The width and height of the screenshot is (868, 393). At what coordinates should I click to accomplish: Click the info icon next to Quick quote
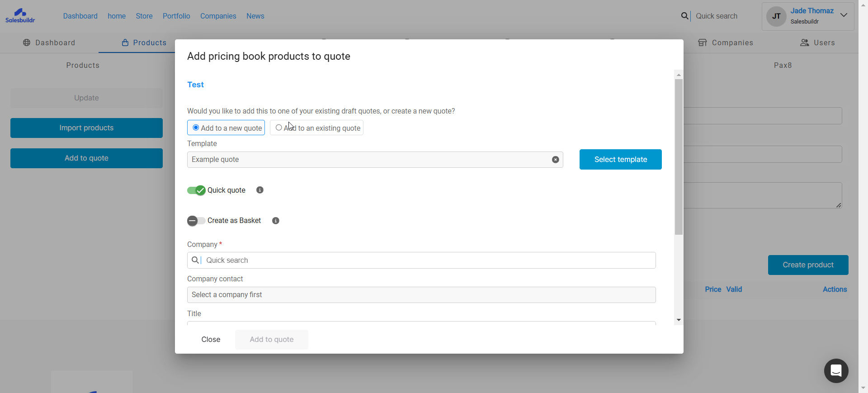(259, 190)
